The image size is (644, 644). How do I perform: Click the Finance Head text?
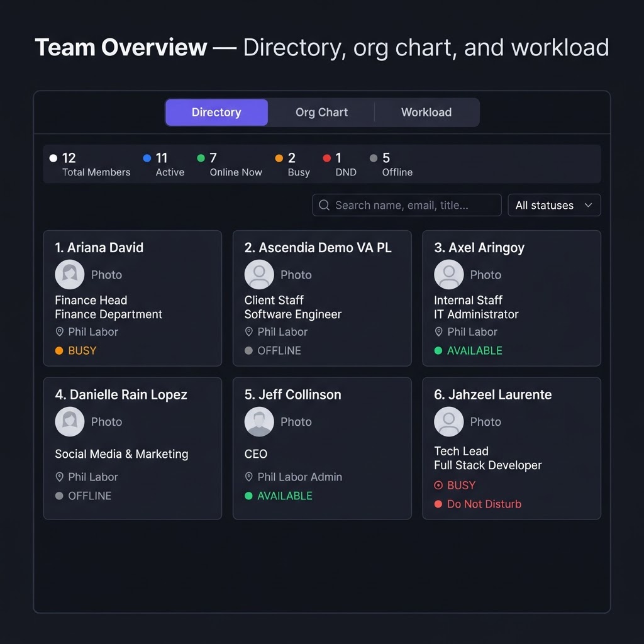[x=91, y=300]
